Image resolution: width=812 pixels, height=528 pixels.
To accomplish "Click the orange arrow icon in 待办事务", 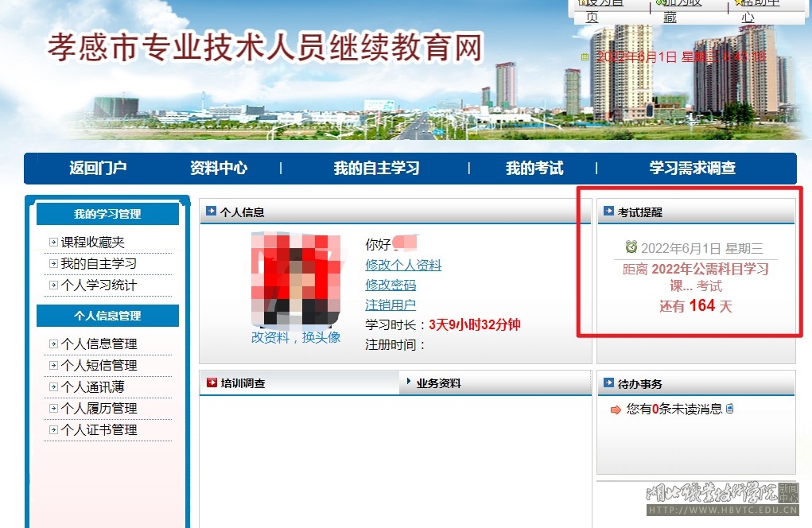I will (x=616, y=410).
